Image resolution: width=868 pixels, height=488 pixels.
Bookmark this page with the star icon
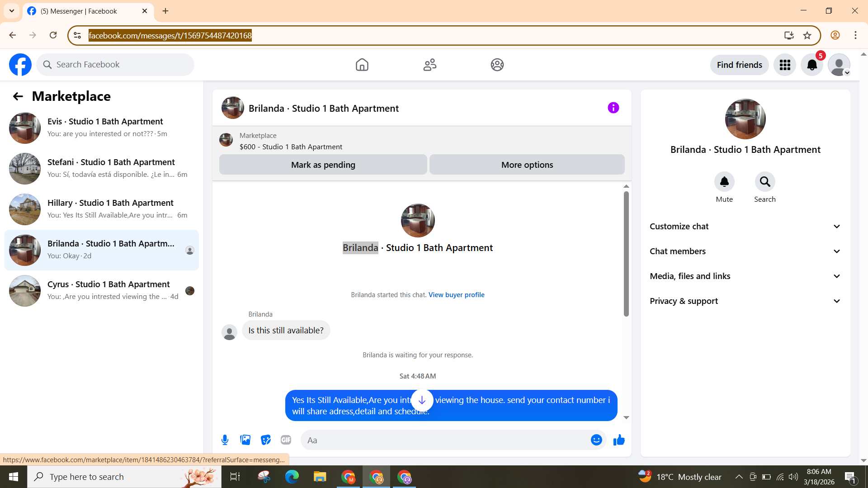pyautogui.click(x=807, y=35)
